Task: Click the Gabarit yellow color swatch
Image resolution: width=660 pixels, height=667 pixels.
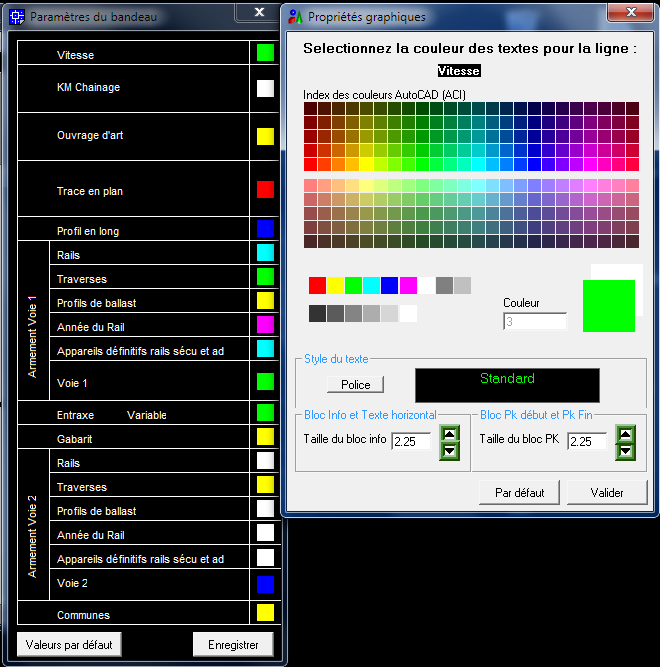Action: tap(265, 436)
